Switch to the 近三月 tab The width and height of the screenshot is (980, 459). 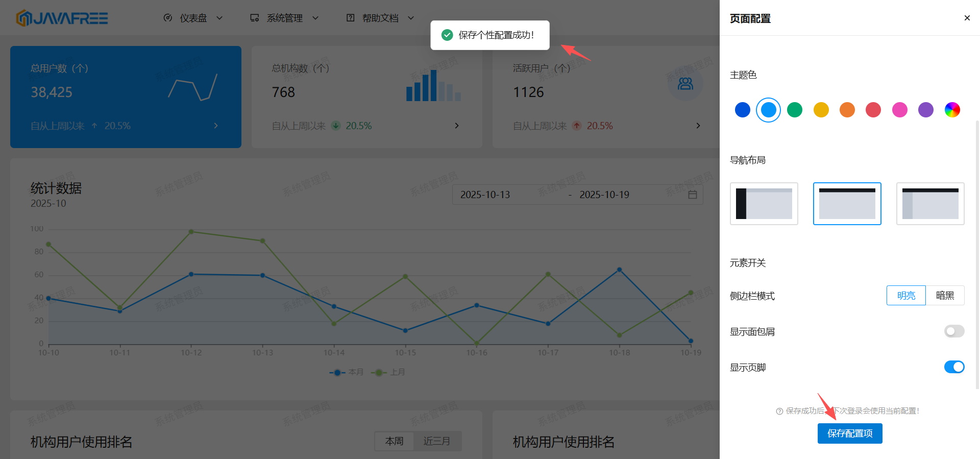(x=437, y=441)
